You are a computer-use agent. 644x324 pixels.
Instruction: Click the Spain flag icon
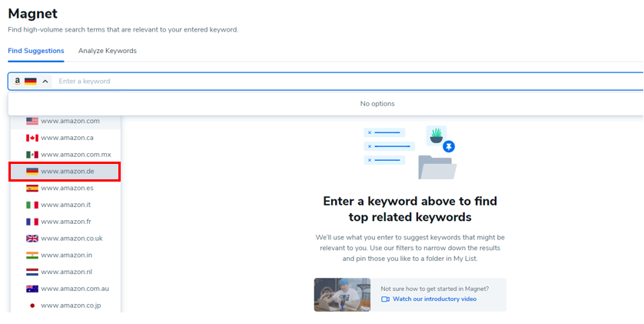32,188
